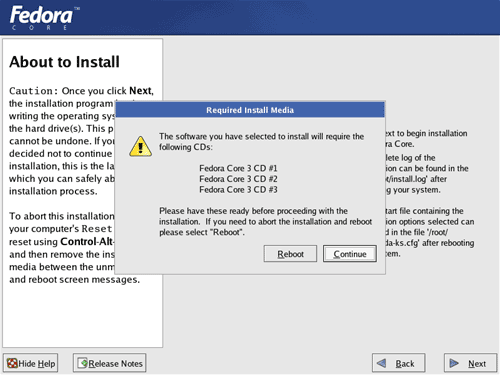Click the bold 'Control-Alt' text
Image resolution: width=500 pixels, height=375 pixels.
coord(87,241)
